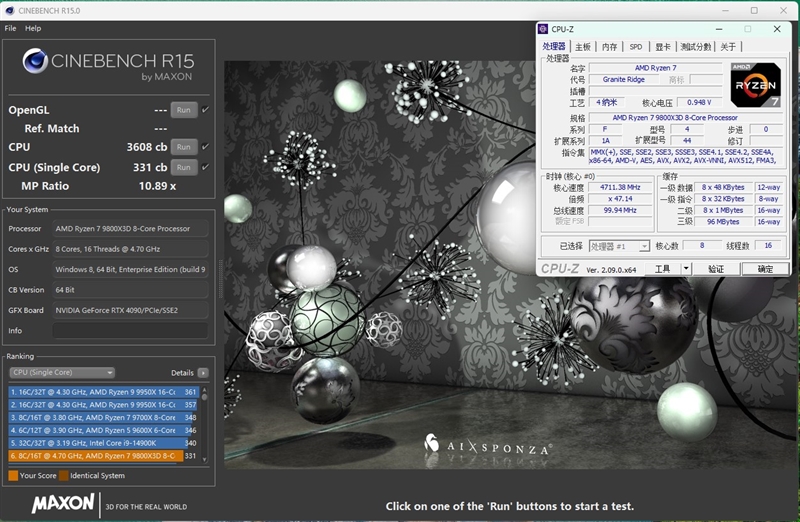Click the Cinebench R15 sphere logo
Image resolution: width=800 pixels, height=522 pixels.
click(x=35, y=61)
